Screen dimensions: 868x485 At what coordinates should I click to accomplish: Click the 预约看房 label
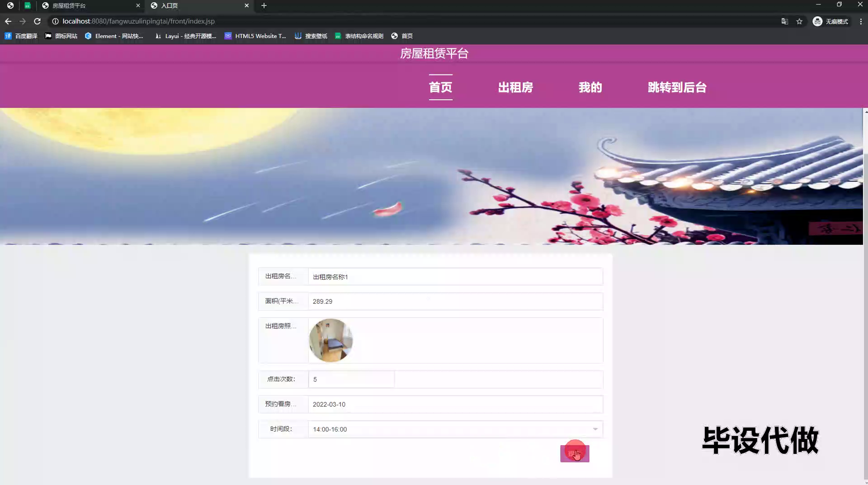281,404
